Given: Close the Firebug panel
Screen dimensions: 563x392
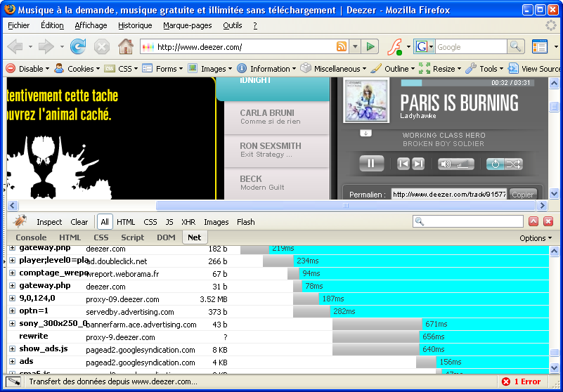Looking at the screenshot, I should 548,221.
